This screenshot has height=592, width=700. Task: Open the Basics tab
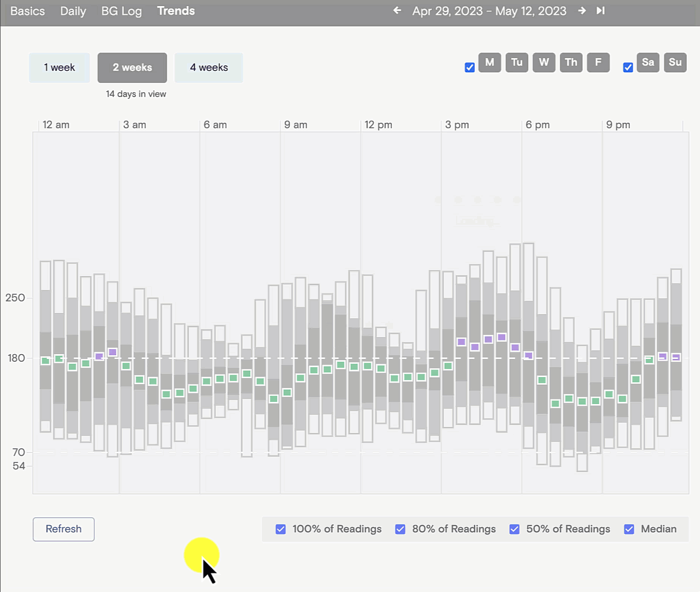27,11
